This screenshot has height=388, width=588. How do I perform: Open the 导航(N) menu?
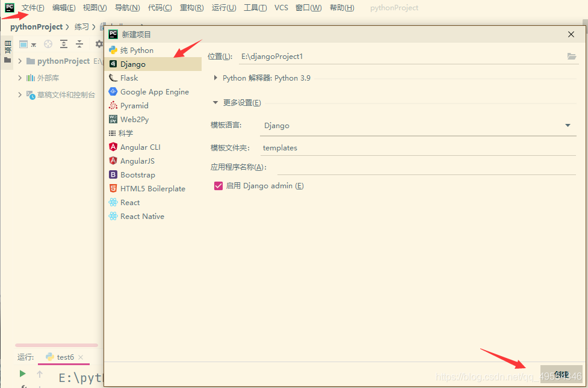pos(127,7)
